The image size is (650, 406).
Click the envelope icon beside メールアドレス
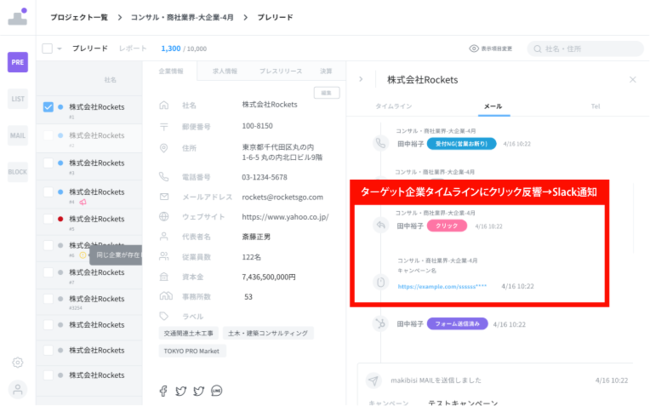[164, 197]
